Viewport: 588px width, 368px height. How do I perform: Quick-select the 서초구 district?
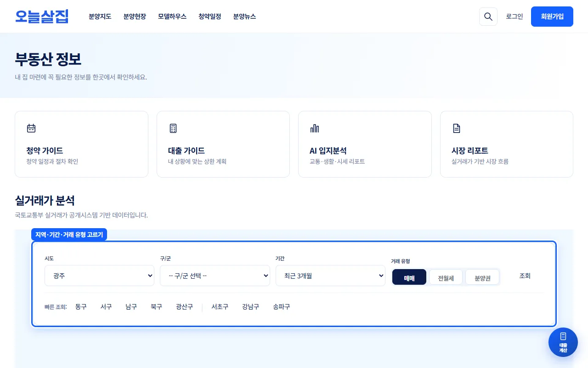coord(220,307)
